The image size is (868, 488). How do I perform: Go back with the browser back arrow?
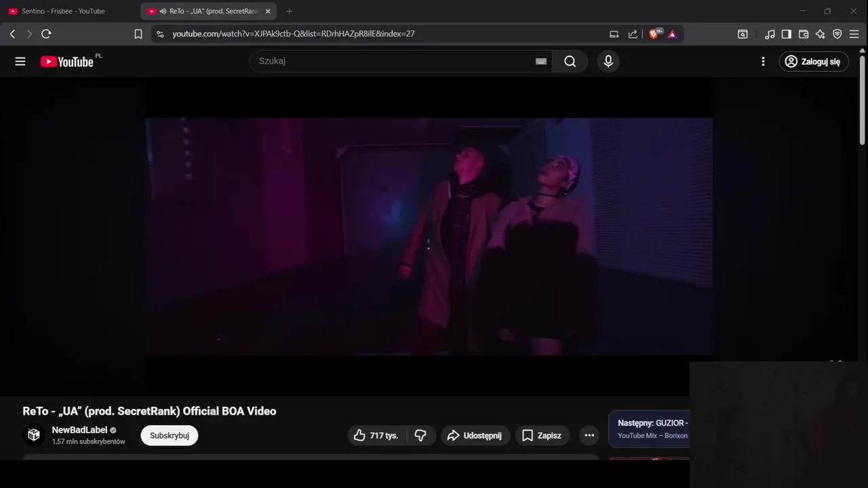[12, 34]
